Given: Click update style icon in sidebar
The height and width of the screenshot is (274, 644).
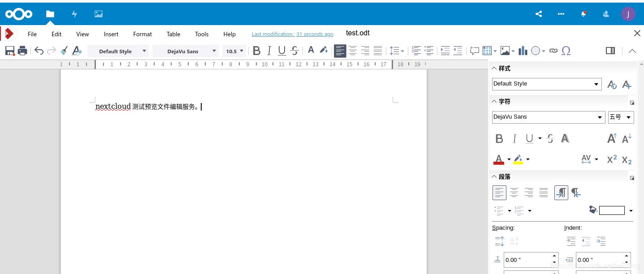Looking at the screenshot, I should (x=612, y=84).
